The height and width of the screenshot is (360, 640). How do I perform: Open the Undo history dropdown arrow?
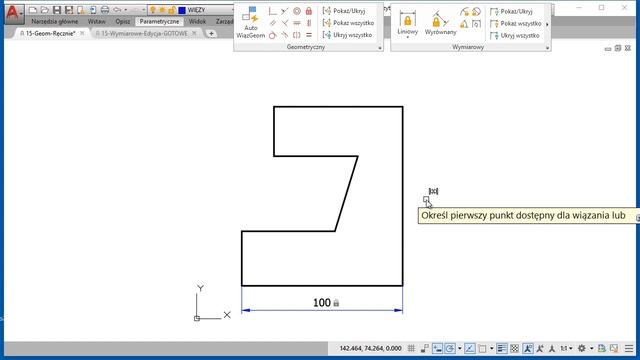125,10
